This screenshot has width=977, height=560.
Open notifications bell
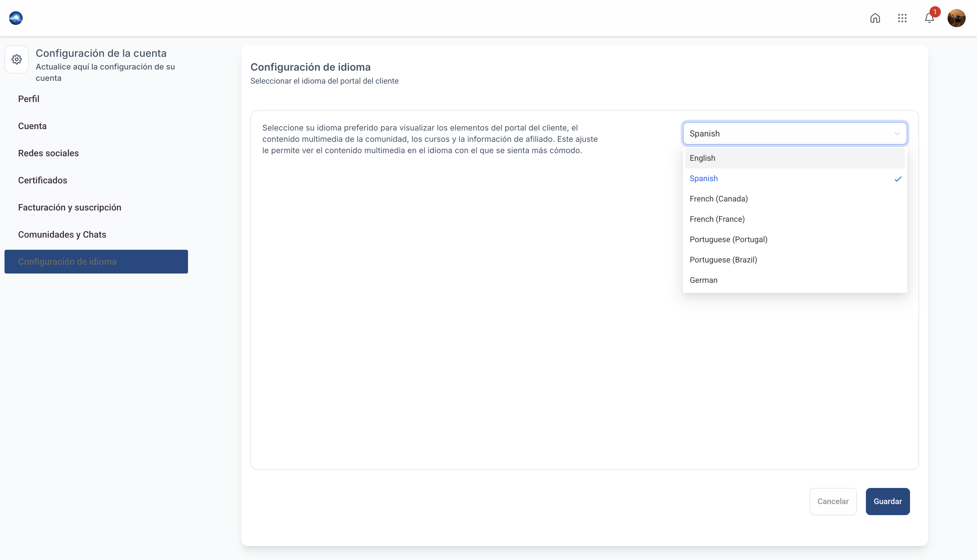(929, 18)
